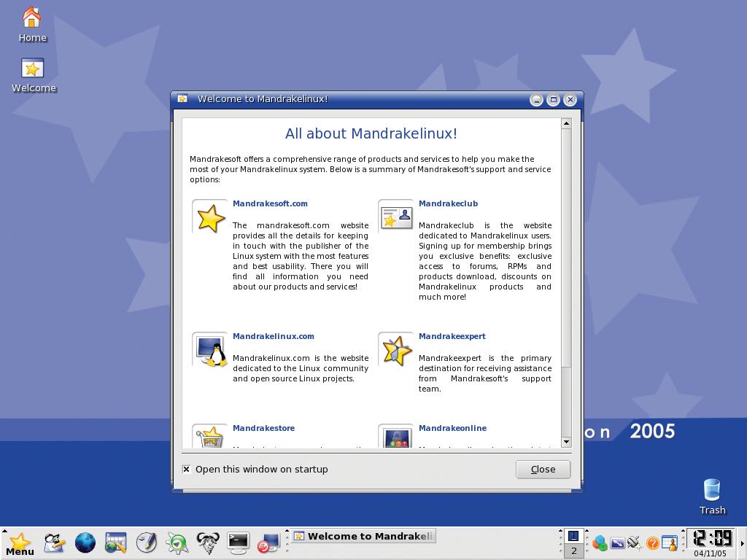Viewport: 747px width, 560px height.
Task: Click the colored hexagons tray icon
Action: click(600, 542)
